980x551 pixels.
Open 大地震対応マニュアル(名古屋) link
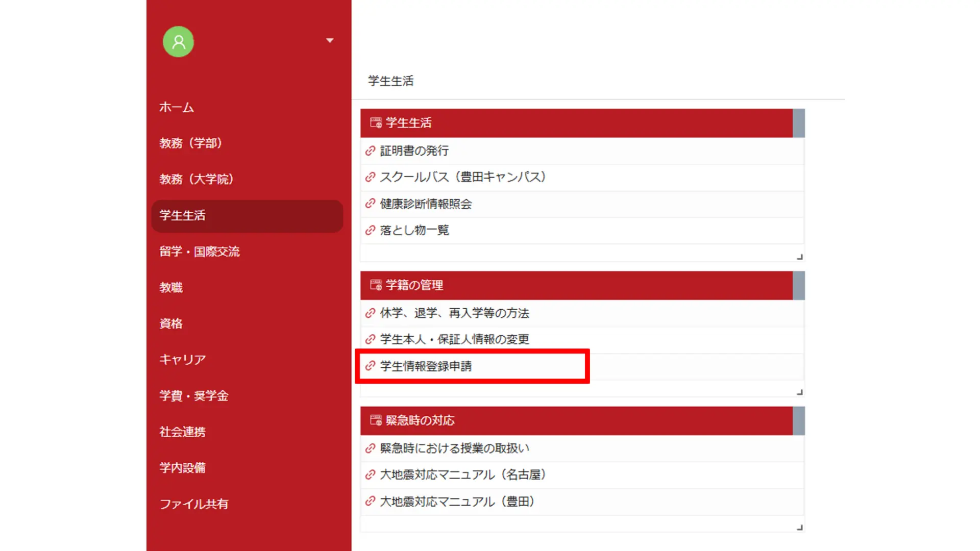[463, 475]
